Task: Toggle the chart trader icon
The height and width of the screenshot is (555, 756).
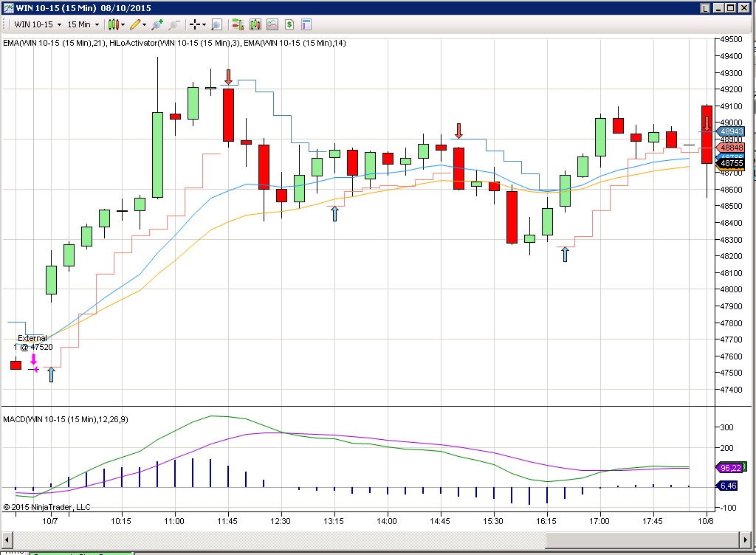Action: click(x=238, y=24)
